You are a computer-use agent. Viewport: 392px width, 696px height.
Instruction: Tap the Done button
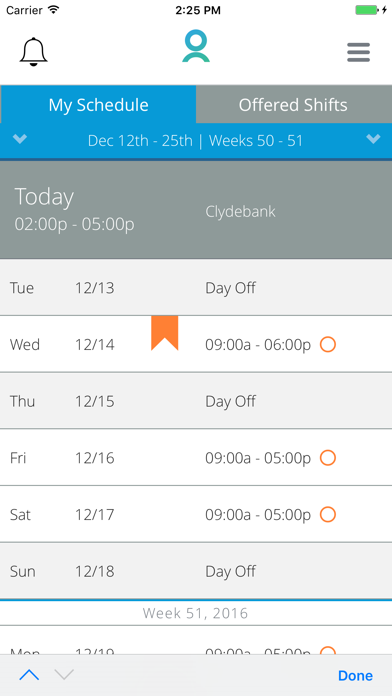(x=355, y=676)
